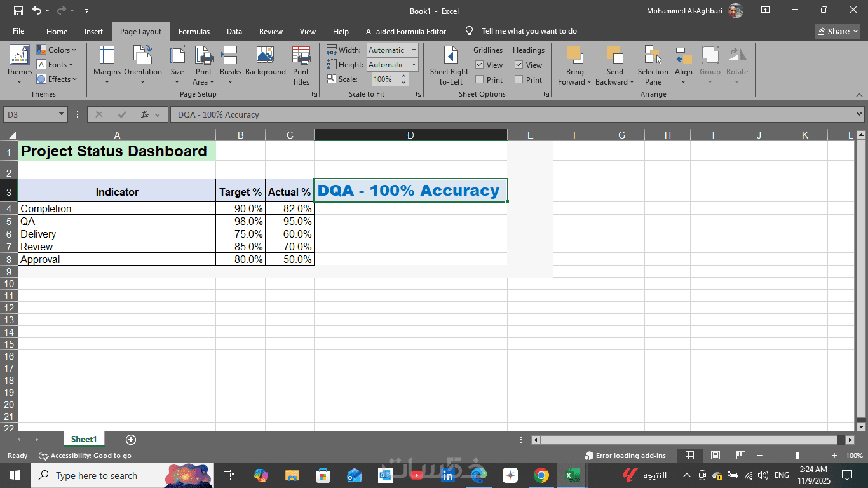Image resolution: width=868 pixels, height=488 pixels.
Task: Open the Width scale dropdown
Action: (x=414, y=50)
